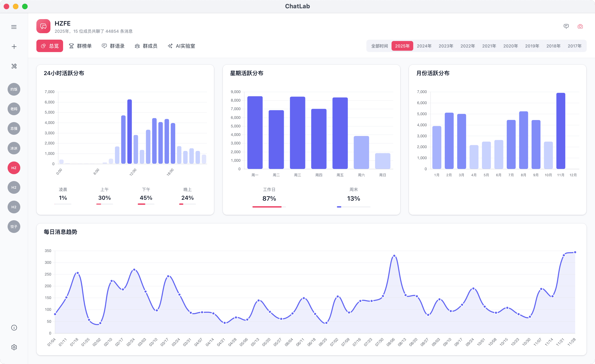Open the 老妈 chat avatar
The width and height of the screenshot is (595, 364).
tap(14, 109)
